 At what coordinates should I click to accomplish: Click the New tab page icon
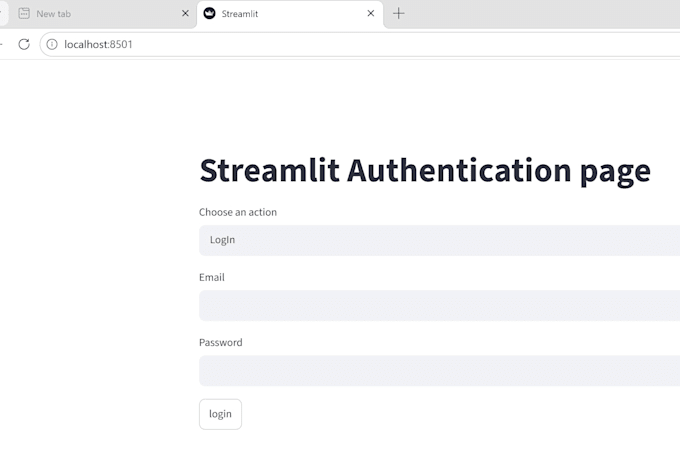[24, 13]
